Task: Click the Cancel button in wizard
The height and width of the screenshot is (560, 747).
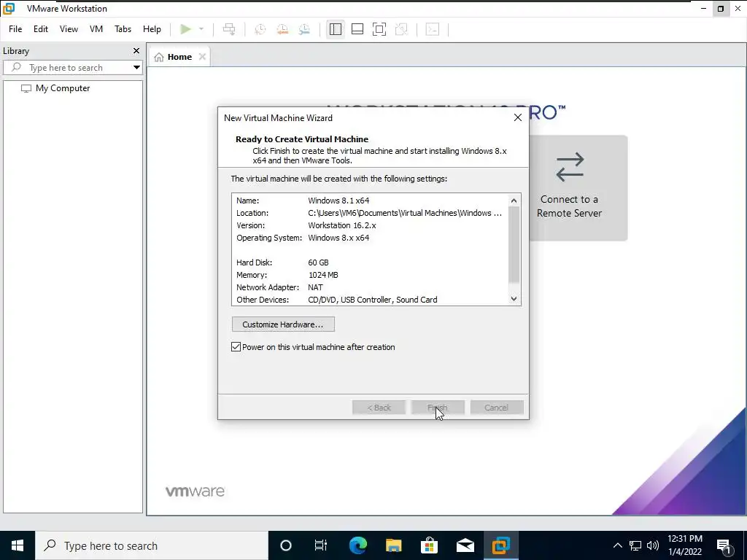Action: 496,408
